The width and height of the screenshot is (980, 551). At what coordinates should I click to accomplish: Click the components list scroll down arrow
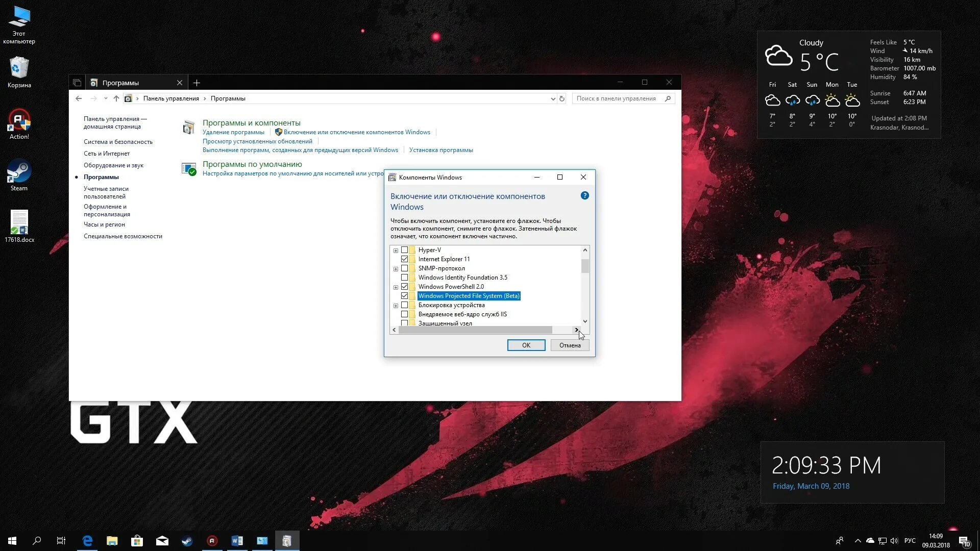point(585,321)
